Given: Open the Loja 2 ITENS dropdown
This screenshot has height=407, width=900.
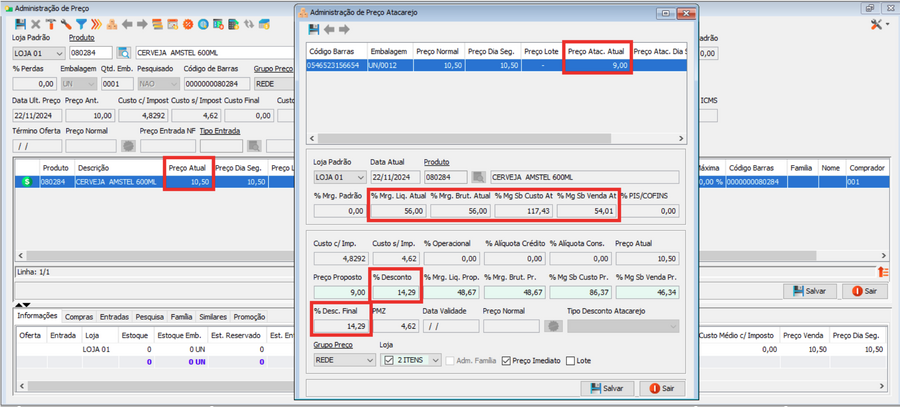Looking at the screenshot, I should point(435,360).
